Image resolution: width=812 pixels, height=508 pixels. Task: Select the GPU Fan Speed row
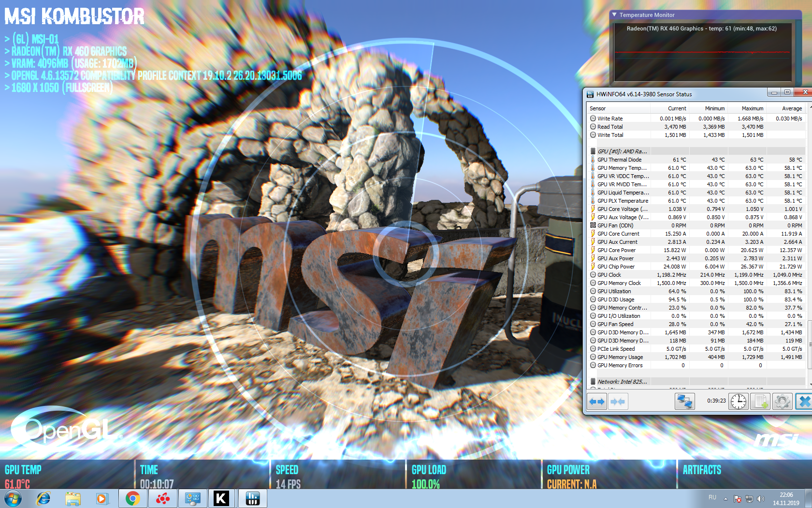click(x=696, y=324)
